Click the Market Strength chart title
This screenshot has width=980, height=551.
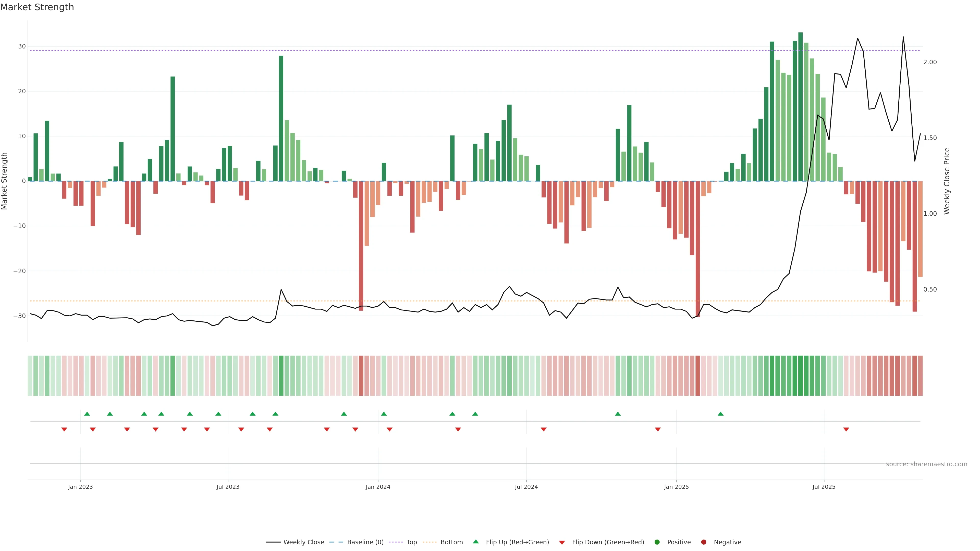(x=37, y=7)
